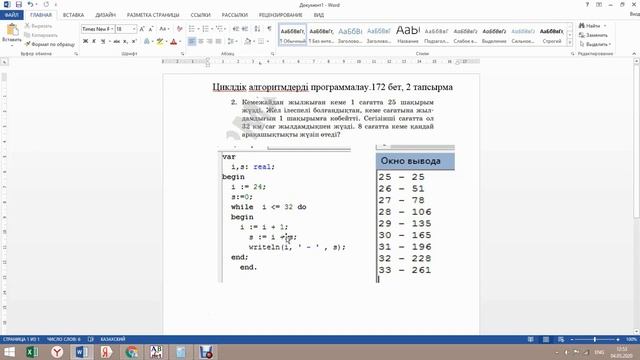Save document via quick access icon
Screen dimensions: 640x360
19,4
